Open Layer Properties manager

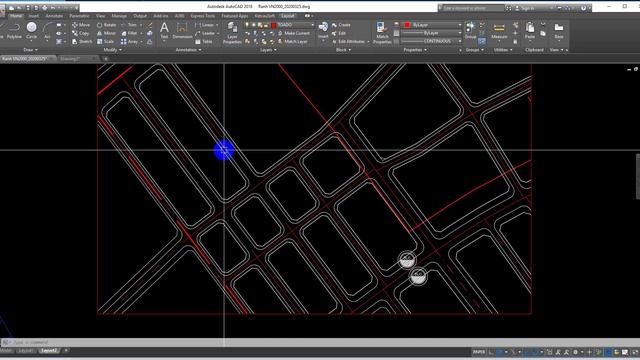232,33
